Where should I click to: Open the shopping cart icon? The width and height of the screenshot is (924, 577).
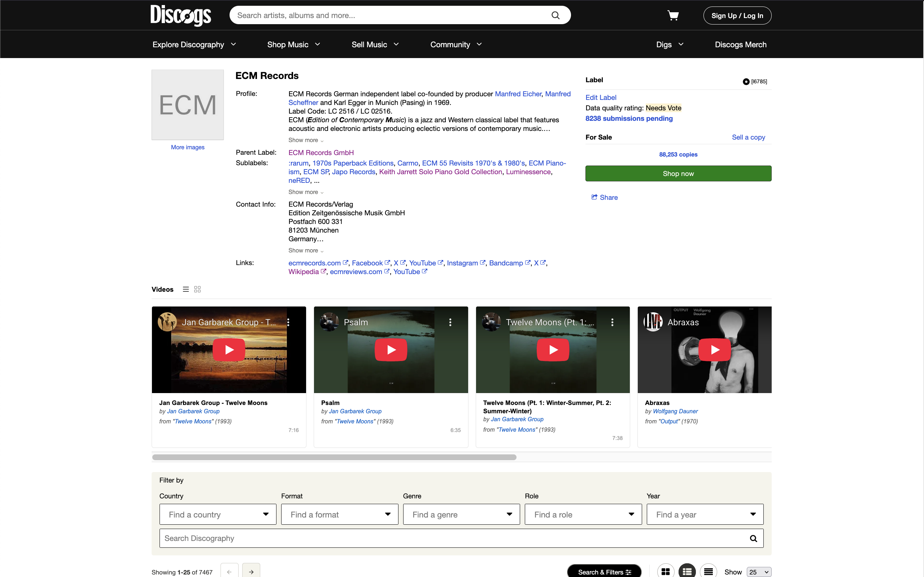tap(673, 15)
